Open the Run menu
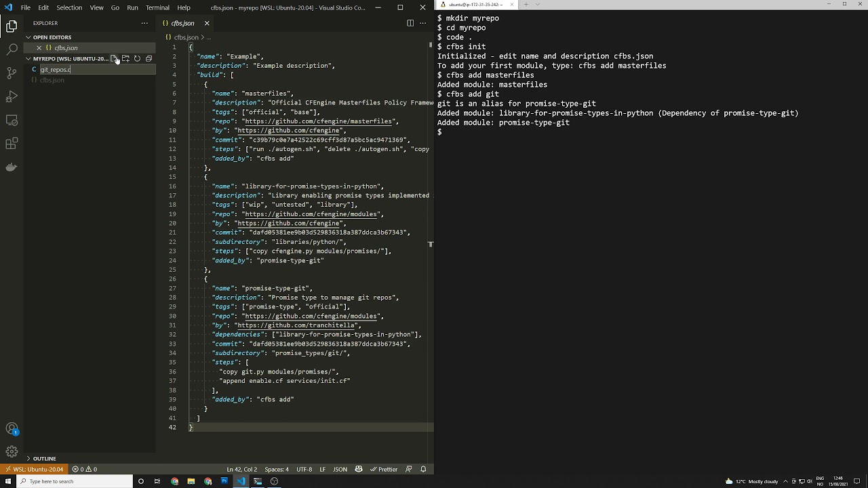868x488 pixels. (x=132, y=7)
